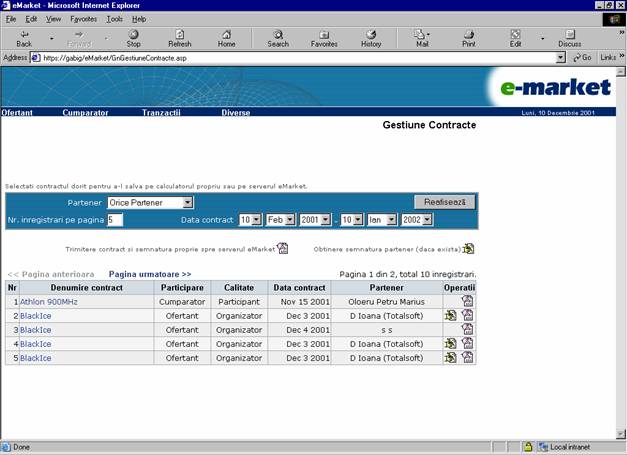Open the History toolbar icon
The height and width of the screenshot is (455, 627).
pyautogui.click(x=371, y=38)
